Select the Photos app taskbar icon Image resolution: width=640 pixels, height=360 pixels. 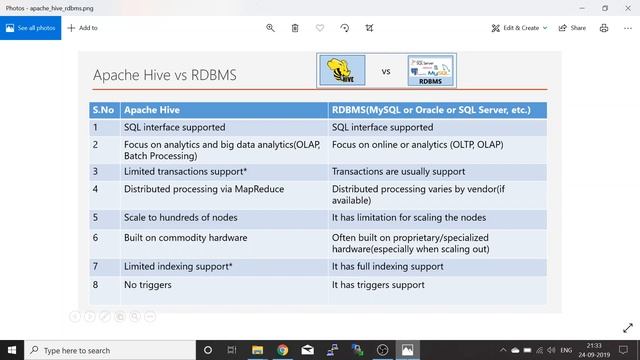[x=407, y=350]
